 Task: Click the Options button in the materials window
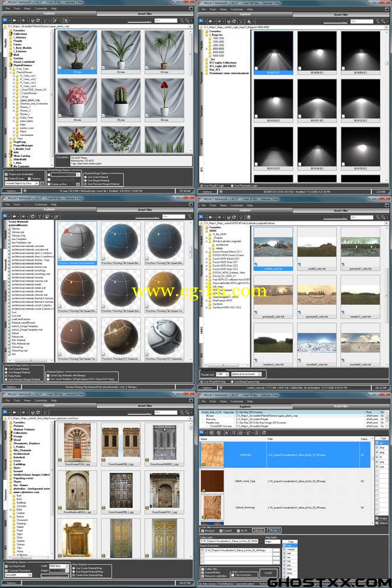click(11, 387)
